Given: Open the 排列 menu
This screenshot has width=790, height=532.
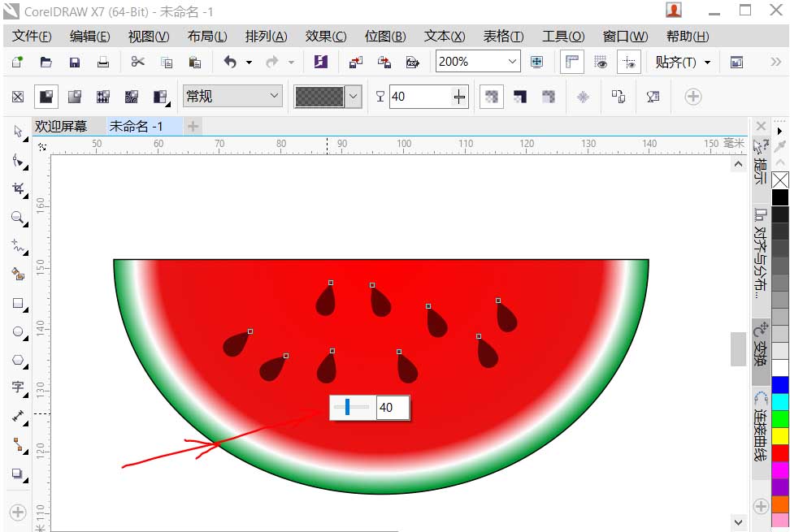Looking at the screenshot, I should tap(266, 37).
